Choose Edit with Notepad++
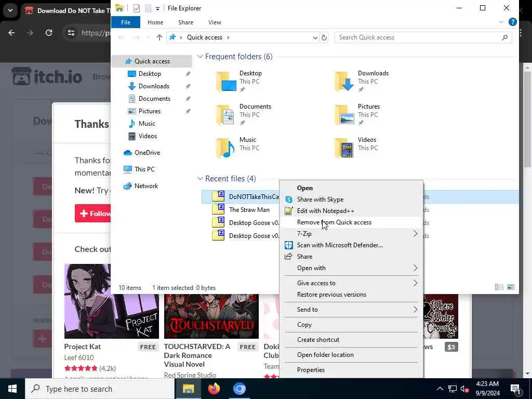Image resolution: width=532 pixels, height=399 pixels. coord(351,211)
